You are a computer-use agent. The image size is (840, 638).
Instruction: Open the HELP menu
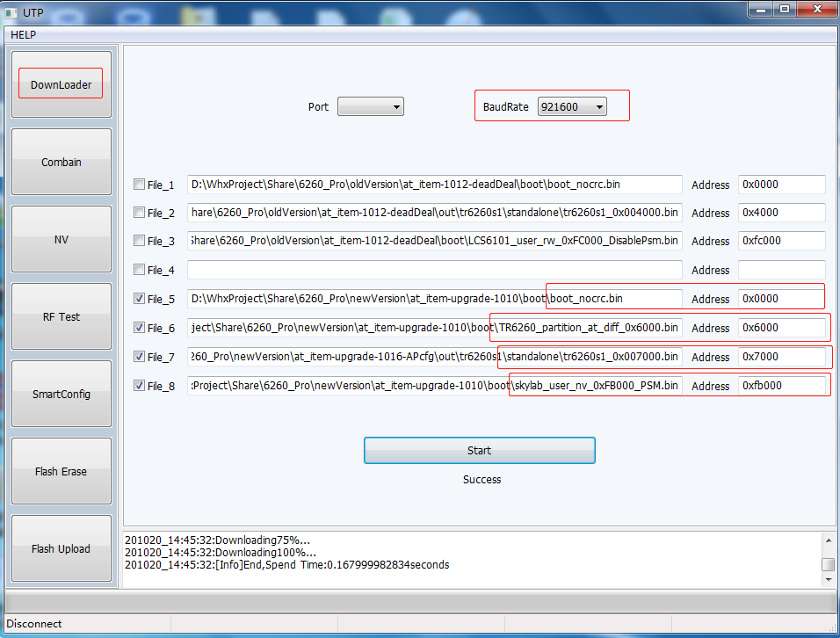(23, 35)
